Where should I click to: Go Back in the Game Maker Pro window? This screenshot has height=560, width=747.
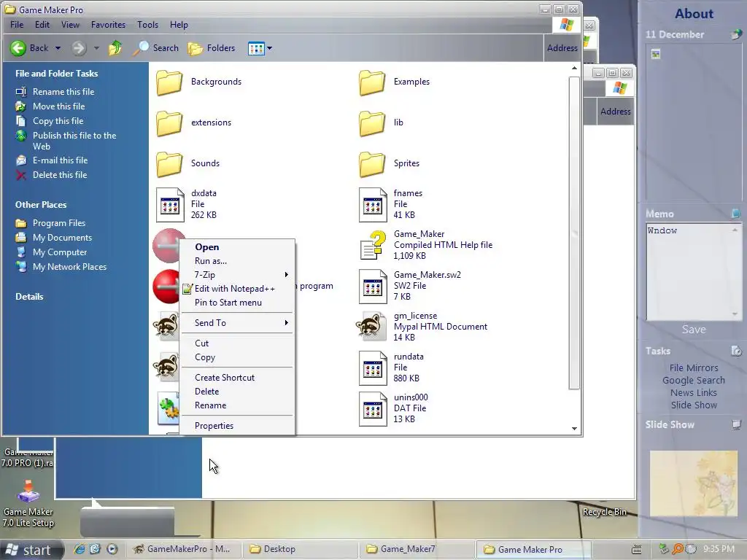[29, 48]
